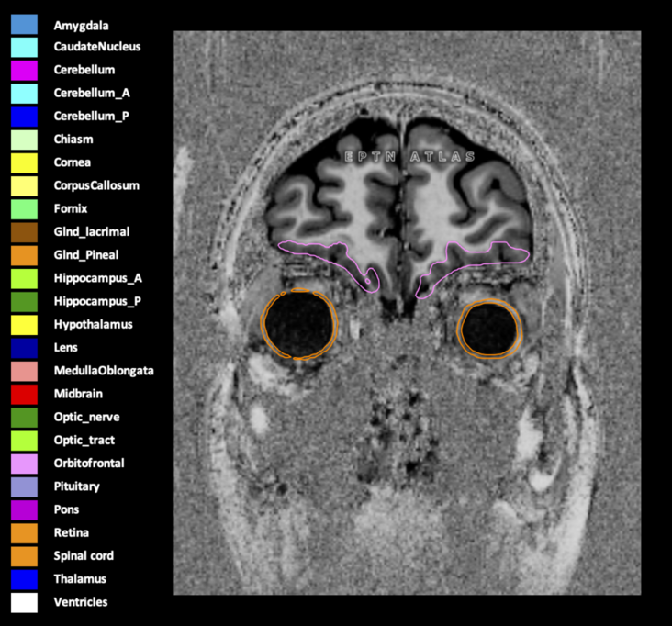Viewport: 672px width, 626px height.
Task: Select the blue Thalamus swatch
Action: (x=24, y=579)
